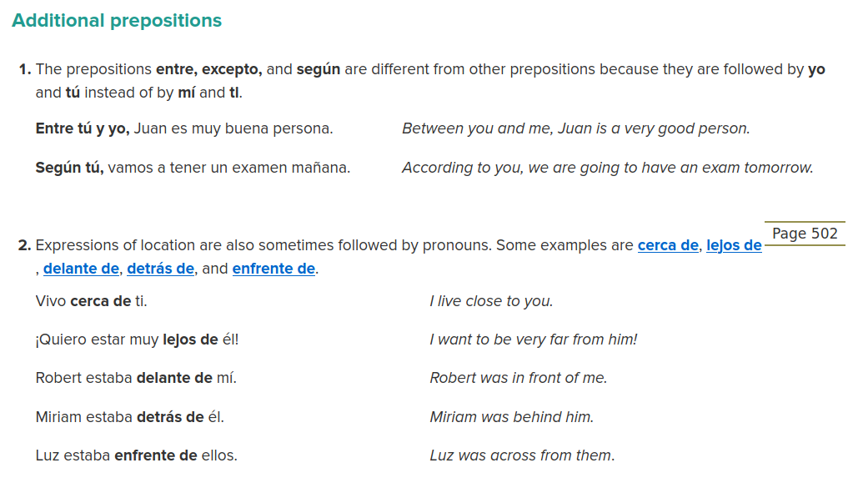The image size is (868, 488).
Task: Click the translation "Between you and me"
Action: (575, 128)
